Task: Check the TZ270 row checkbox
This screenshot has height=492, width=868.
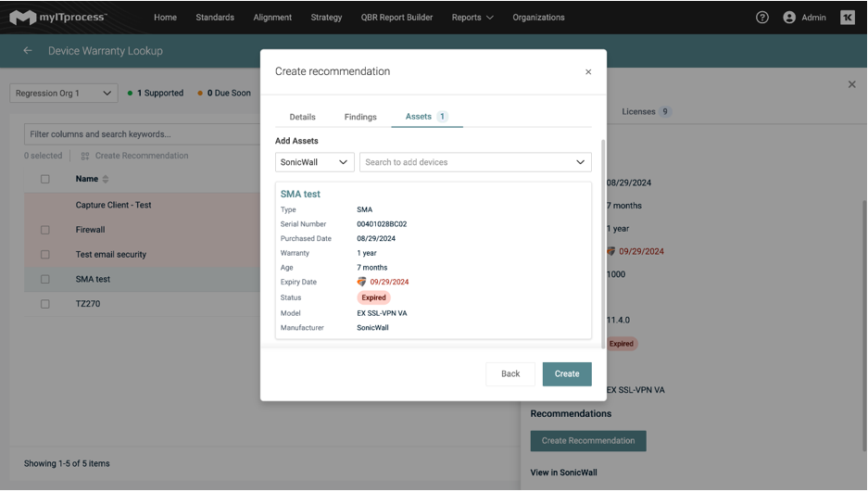Action: tap(44, 304)
